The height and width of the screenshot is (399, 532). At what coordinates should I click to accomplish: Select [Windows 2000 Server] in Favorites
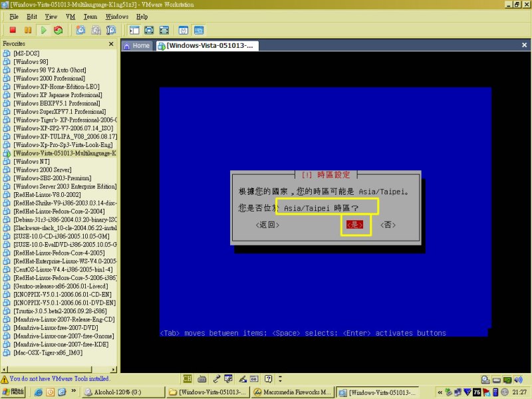click(42, 170)
